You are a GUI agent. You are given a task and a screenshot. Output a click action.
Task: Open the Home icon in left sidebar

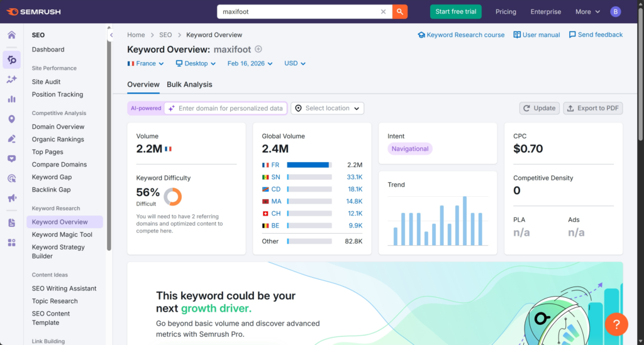[x=11, y=35]
